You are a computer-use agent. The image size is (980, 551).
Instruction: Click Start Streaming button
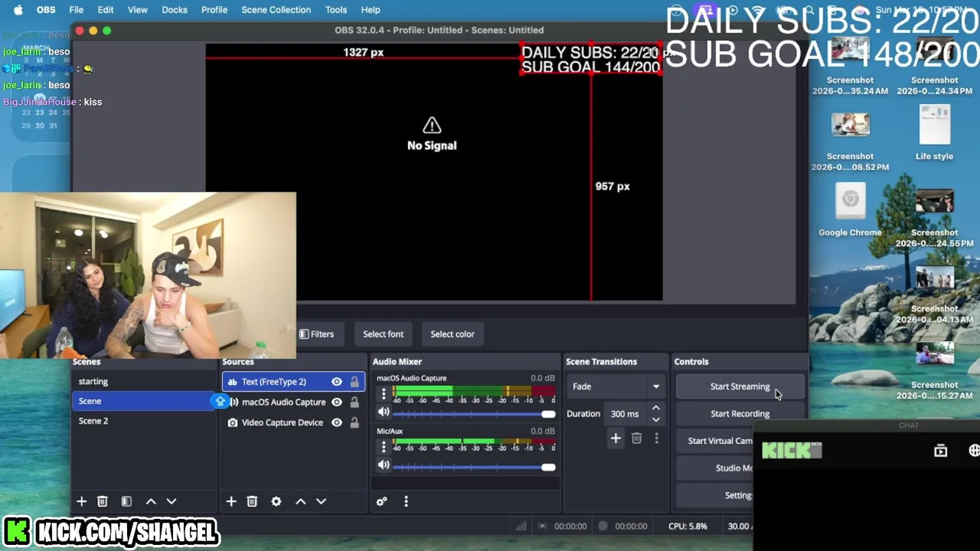coord(740,386)
